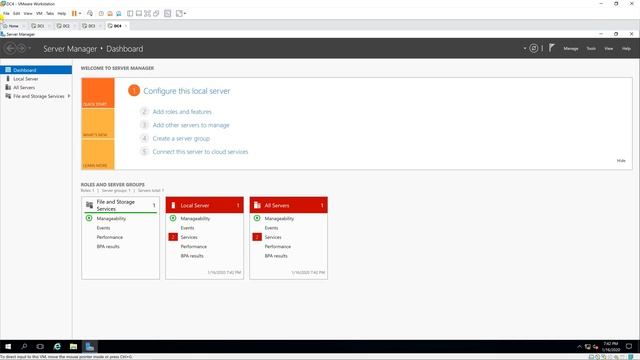The height and width of the screenshot is (360, 640).
Task: Switch to the DC1 virtual machine tab
Action: (39, 26)
